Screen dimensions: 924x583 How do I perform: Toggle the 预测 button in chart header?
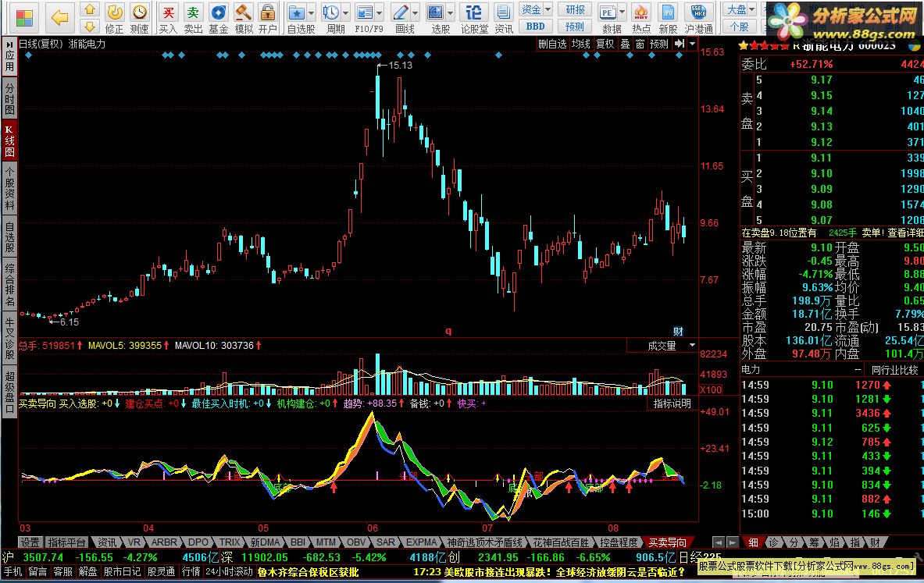(x=658, y=44)
